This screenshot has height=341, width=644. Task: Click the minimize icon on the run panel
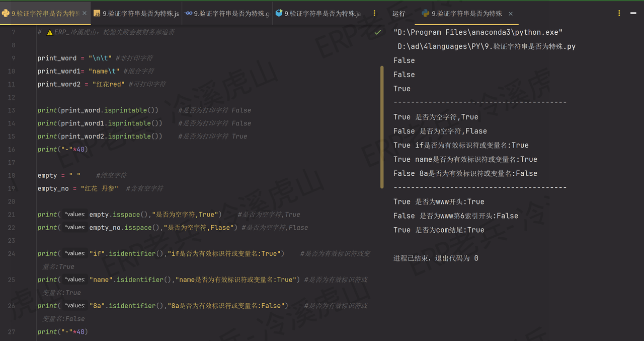pyautogui.click(x=633, y=14)
